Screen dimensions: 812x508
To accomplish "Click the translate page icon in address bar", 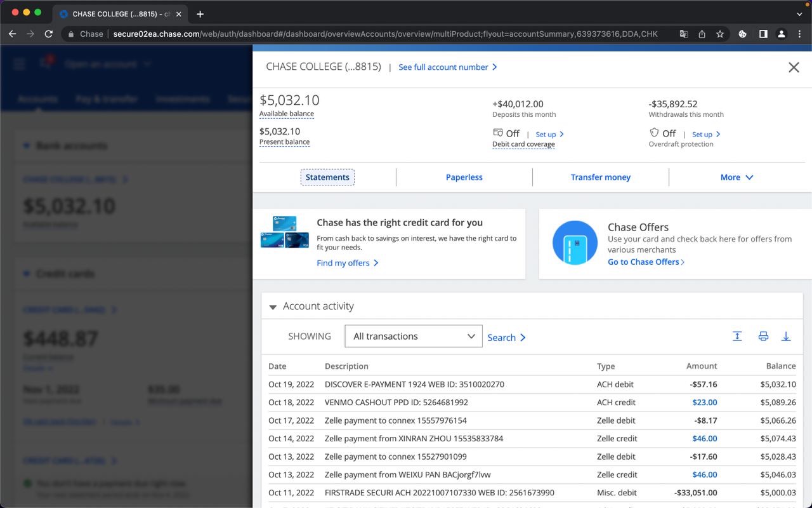I will pyautogui.click(x=684, y=34).
